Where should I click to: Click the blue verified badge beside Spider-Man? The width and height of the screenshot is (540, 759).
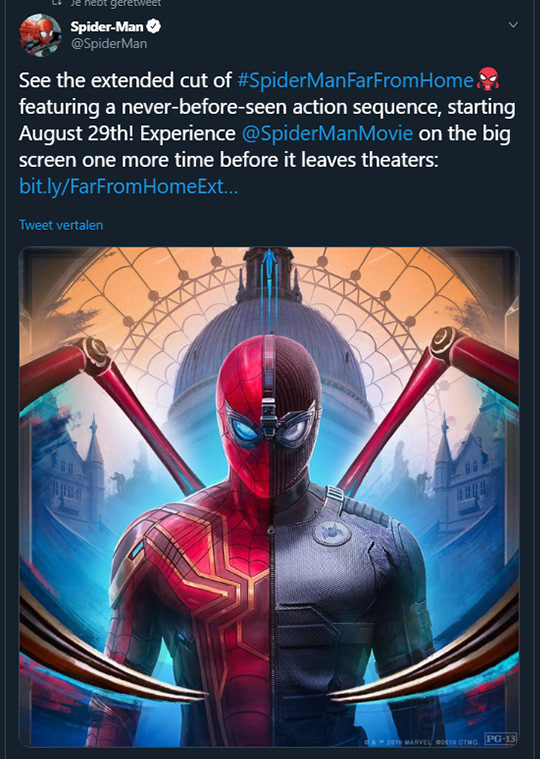(x=153, y=27)
